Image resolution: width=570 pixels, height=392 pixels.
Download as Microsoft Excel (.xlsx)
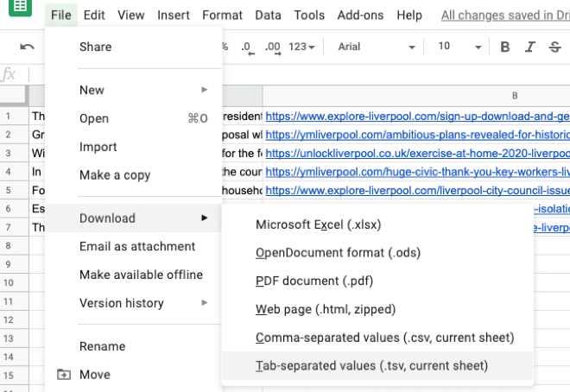click(377, 224)
